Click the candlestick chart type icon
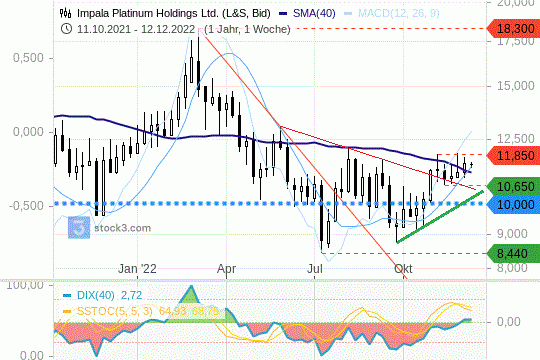This screenshot has height=360, width=540. click(65, 13)
